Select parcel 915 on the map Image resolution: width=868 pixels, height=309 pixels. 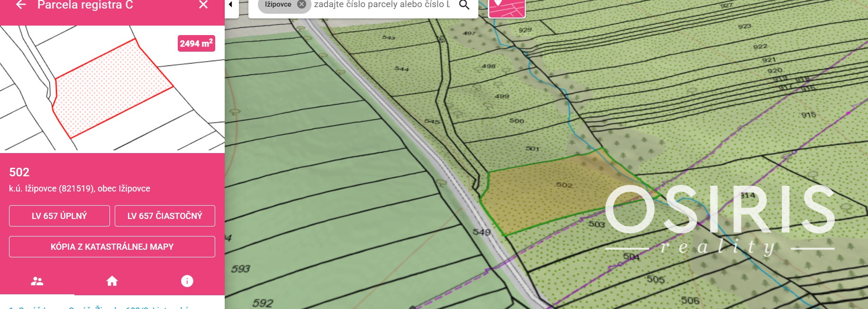pos(809,115)
